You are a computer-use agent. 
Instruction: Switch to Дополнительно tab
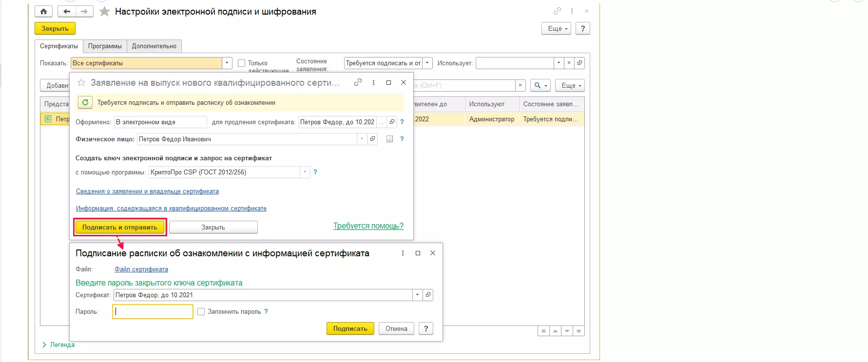tap(154, 46)
